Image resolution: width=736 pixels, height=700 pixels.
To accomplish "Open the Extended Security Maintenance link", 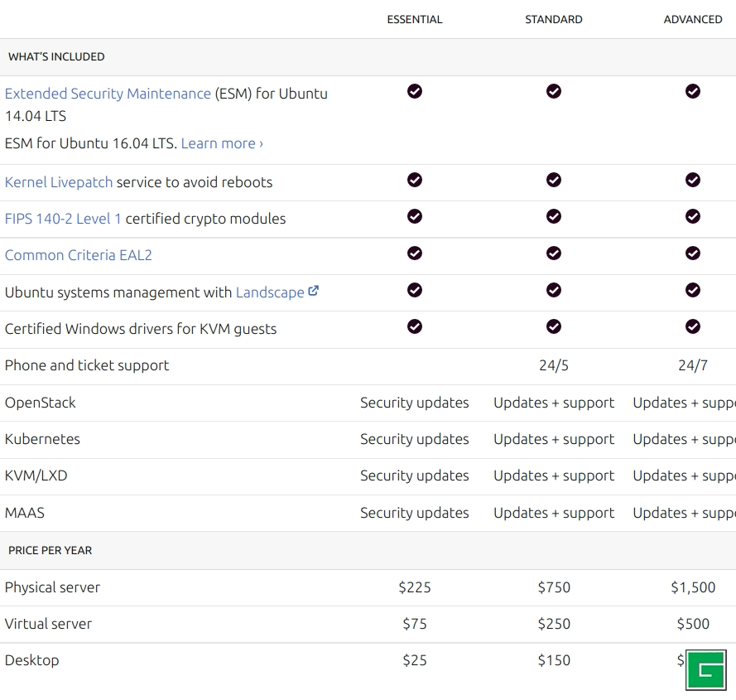I will 108,94.
